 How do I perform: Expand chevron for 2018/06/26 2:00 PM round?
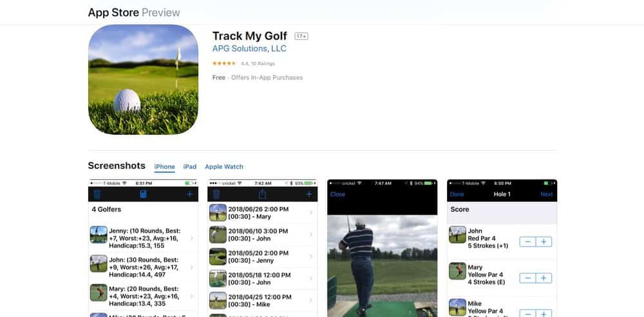311,213
